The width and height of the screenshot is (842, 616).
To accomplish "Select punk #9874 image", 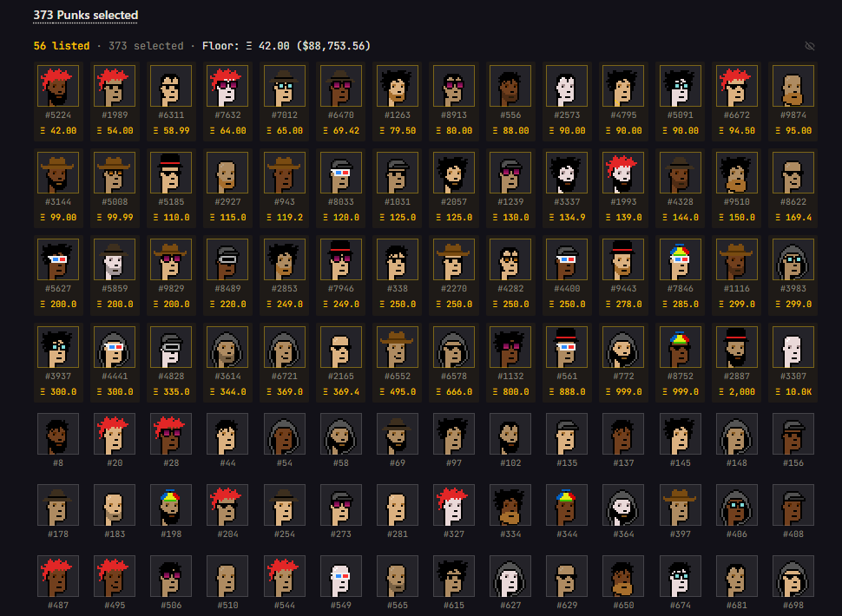I will pyautogui.click(x=793, y=86).
